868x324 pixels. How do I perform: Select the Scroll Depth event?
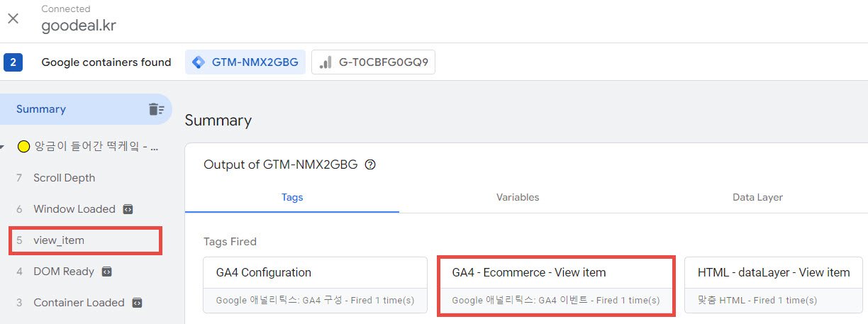86,178
